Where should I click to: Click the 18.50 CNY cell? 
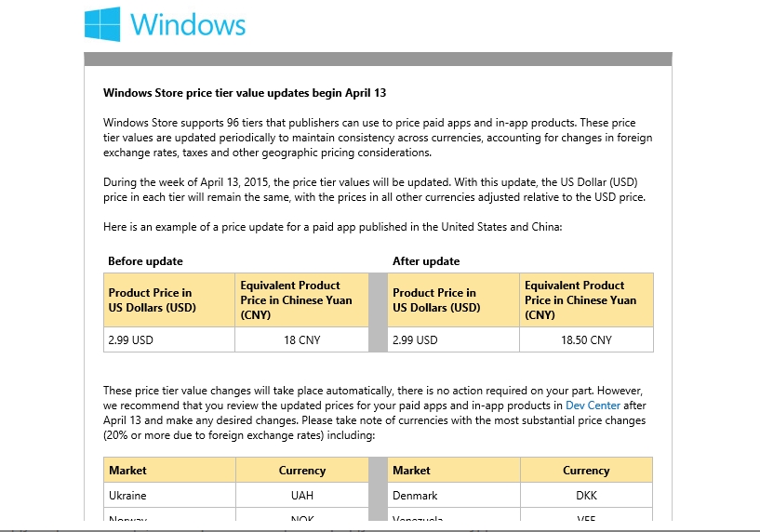(x=586, y=340)
